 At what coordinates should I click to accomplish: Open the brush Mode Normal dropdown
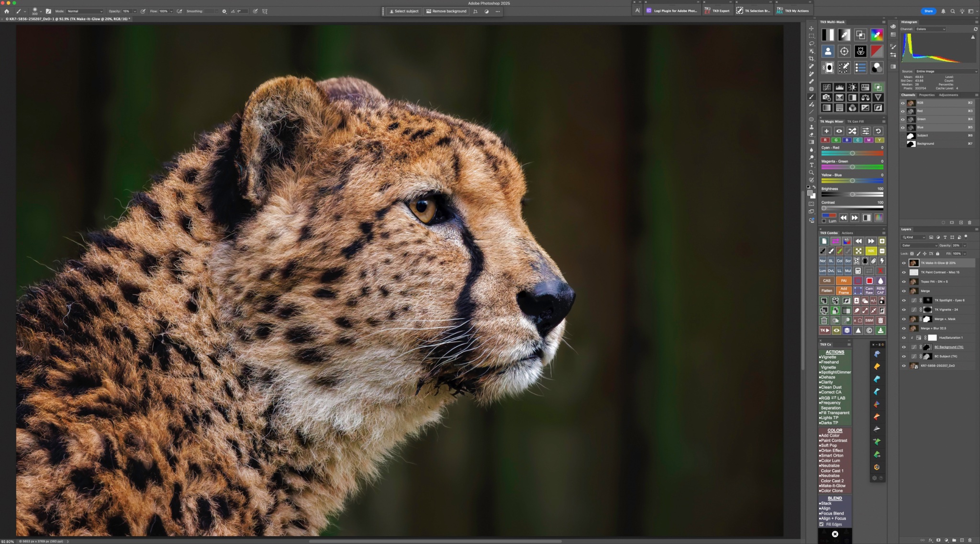click(85, 11)
